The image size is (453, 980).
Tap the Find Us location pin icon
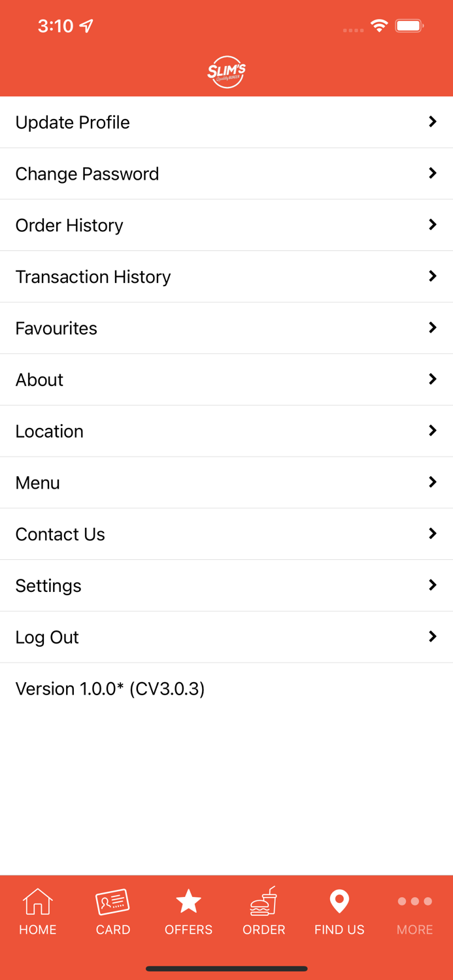click(x=339, y=902)
